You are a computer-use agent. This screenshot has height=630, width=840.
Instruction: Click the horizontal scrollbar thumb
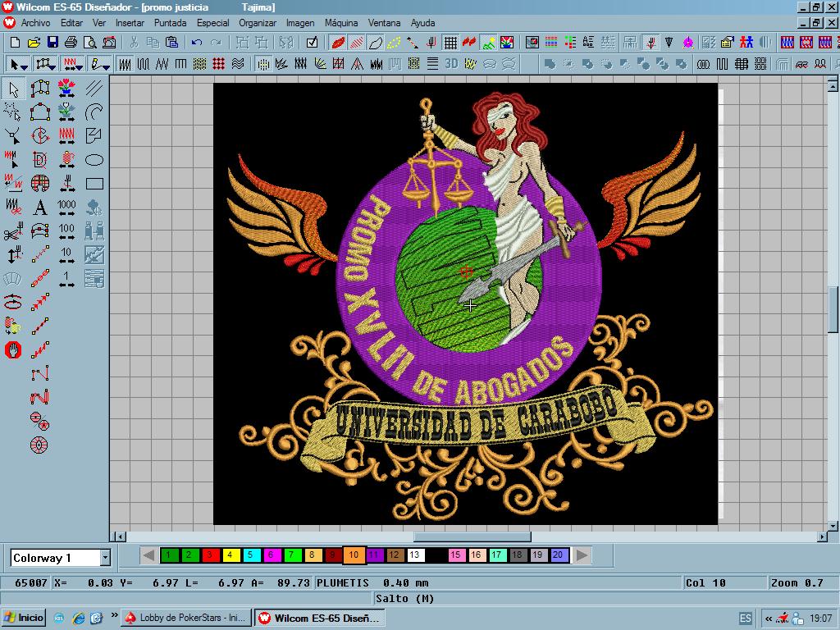(x=472, y=536)
